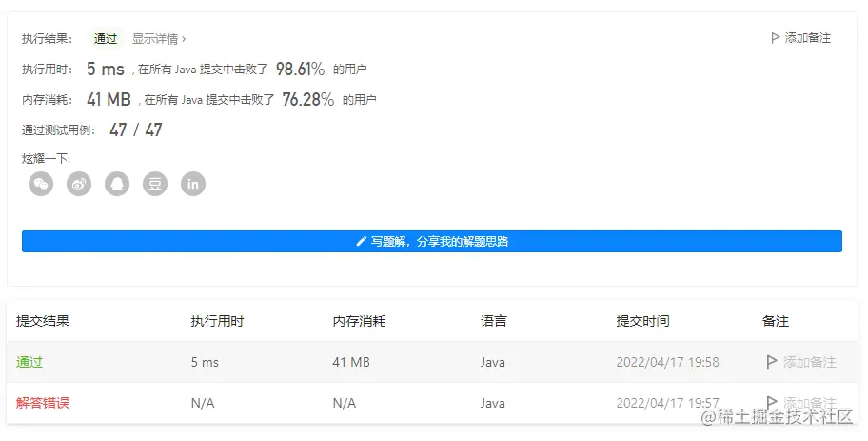This screenshot has width=868, height=441.
Task: Share result via LinkedIn icon
Action: point(193,184)
